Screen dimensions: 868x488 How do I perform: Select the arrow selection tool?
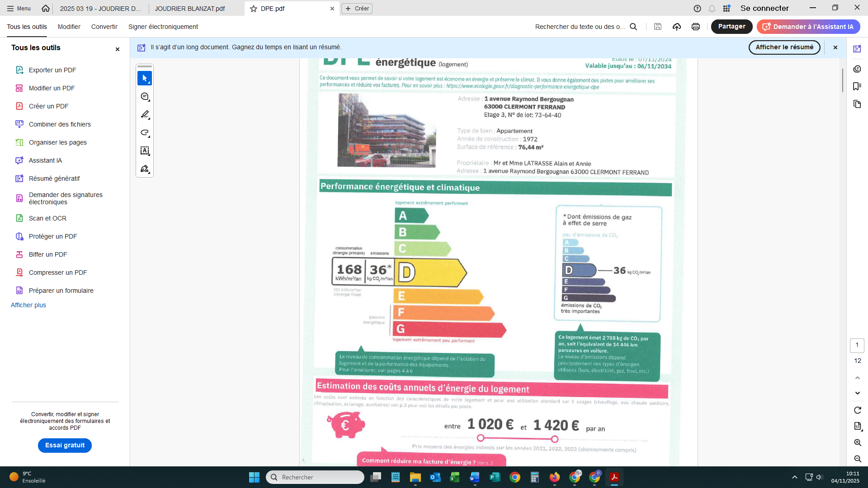click(x=145, y=78)
